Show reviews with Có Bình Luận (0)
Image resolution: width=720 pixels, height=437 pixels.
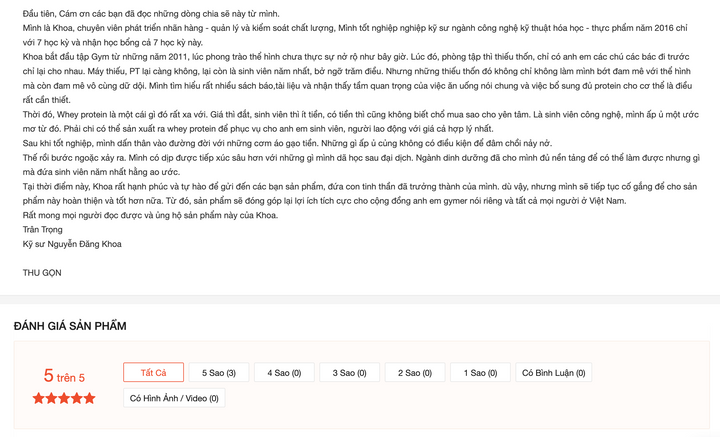(554, 372)
